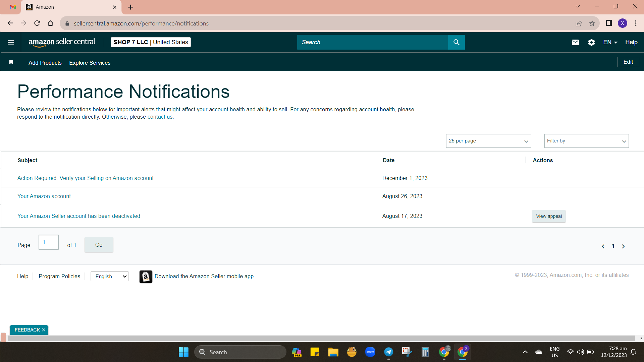Click the contact us link

(160, 117)
